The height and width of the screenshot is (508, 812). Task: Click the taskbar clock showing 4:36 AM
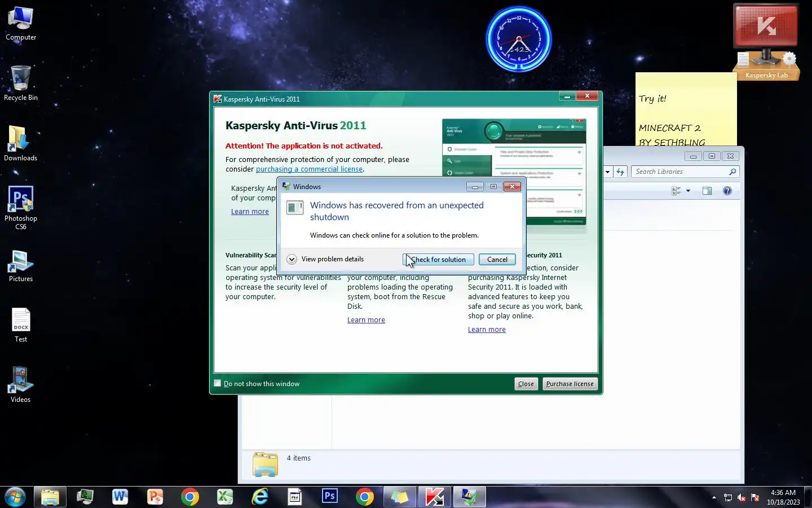[783, 497]
